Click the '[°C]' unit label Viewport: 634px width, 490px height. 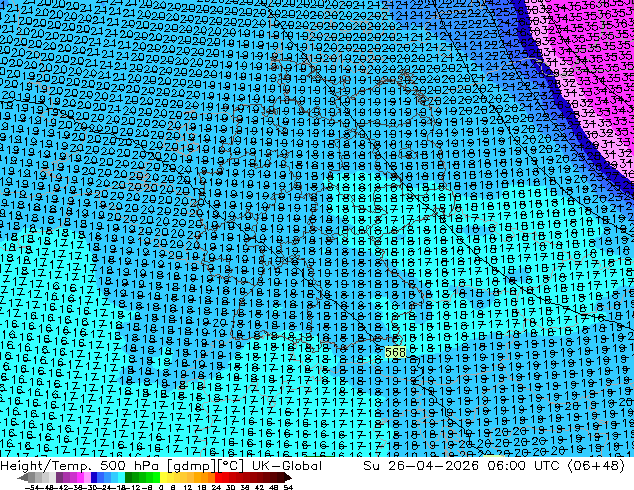230,466
